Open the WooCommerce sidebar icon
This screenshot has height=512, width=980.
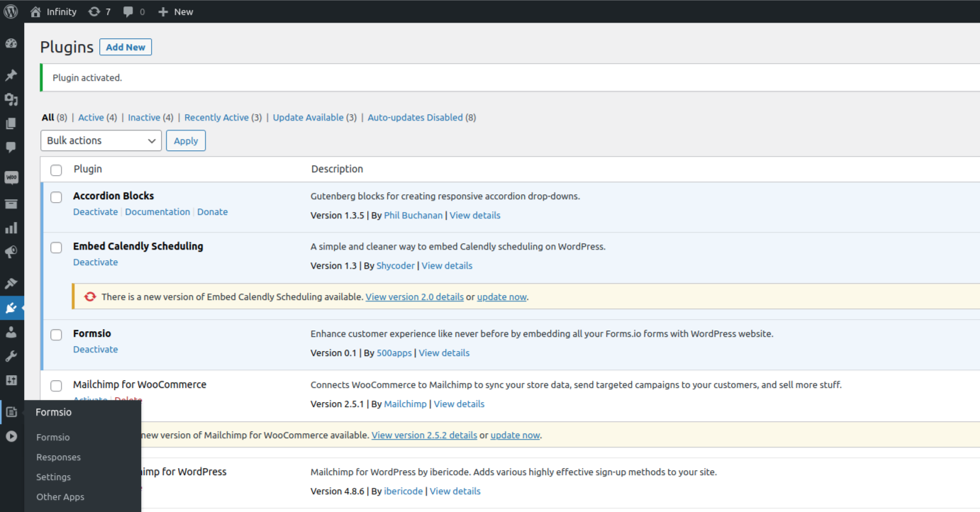point(11,178)
